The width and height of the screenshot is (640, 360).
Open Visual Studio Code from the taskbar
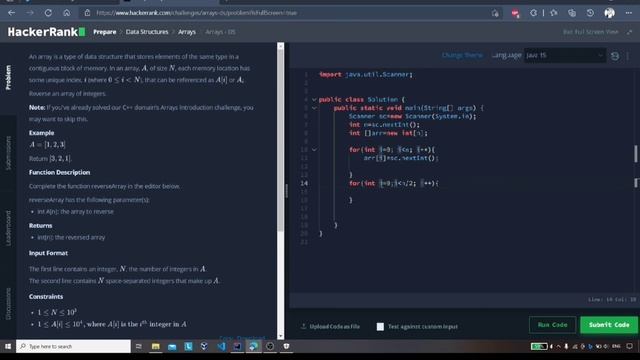(x=221, y=347)
